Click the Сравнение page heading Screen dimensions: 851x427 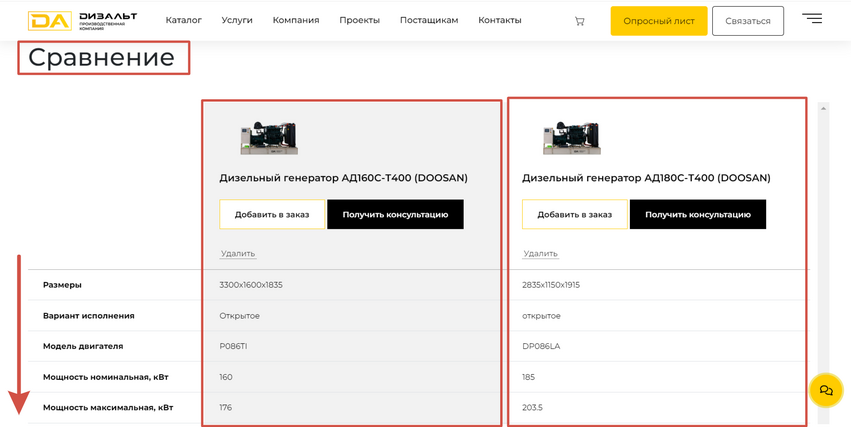101,58
